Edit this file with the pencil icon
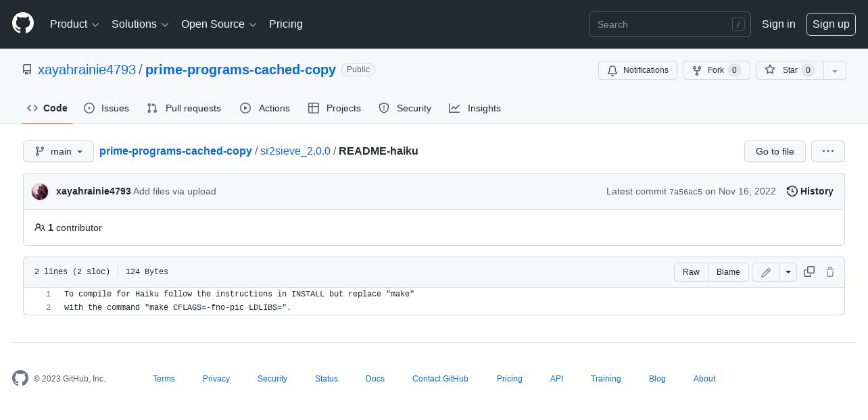Image resolution: width=868 pixels, height=420 pixels. point(766,272)
